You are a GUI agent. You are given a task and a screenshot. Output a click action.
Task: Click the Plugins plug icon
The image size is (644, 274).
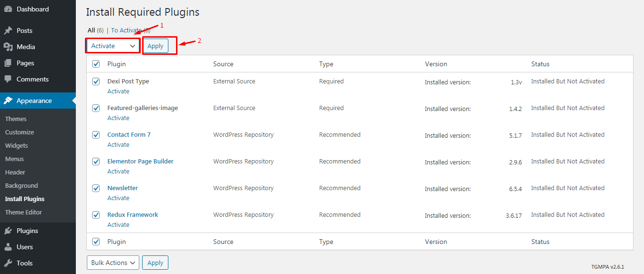8,231
